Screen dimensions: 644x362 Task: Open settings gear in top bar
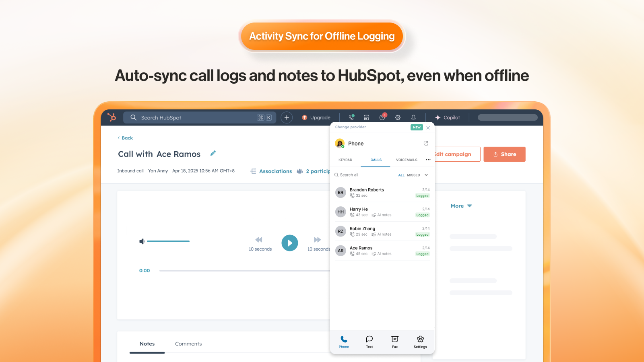pos(398,117)
